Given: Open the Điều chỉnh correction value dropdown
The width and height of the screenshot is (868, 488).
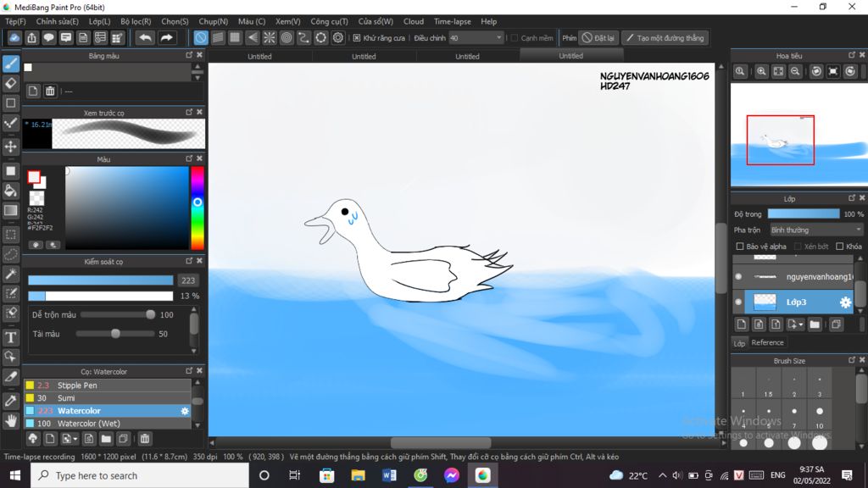Looking at the screenshot, I should (x=476, y=38).
